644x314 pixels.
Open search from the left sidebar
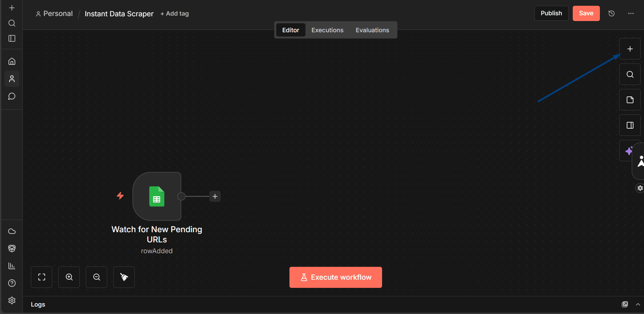click(x=12, y=23)
